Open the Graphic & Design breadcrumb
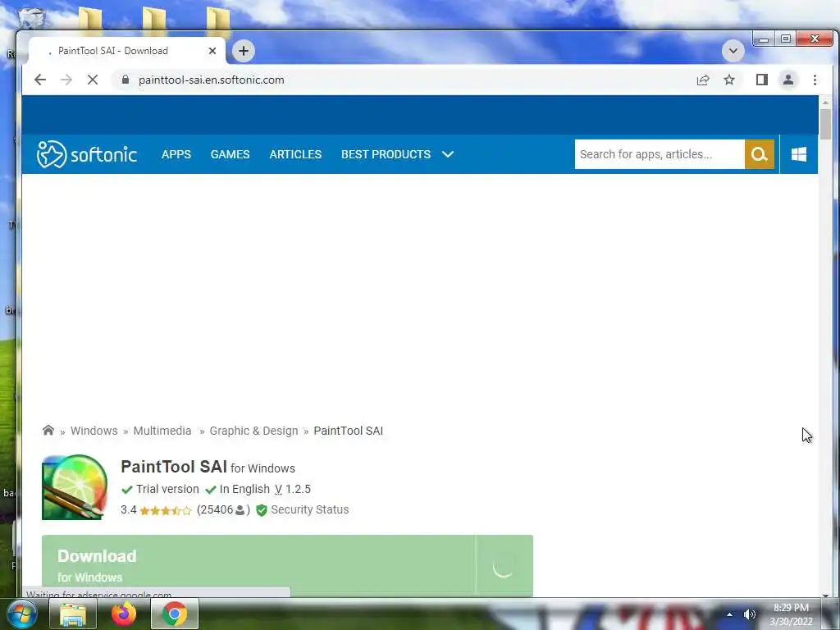The image size is (840, 630). tap(253, 431)
